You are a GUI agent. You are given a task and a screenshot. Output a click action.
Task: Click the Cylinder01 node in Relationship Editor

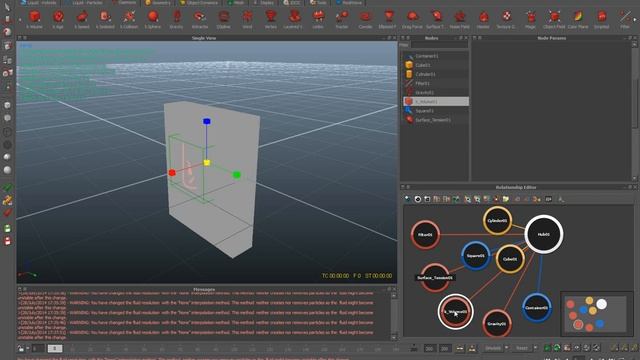pyautogui.click(x=497, y=221)
